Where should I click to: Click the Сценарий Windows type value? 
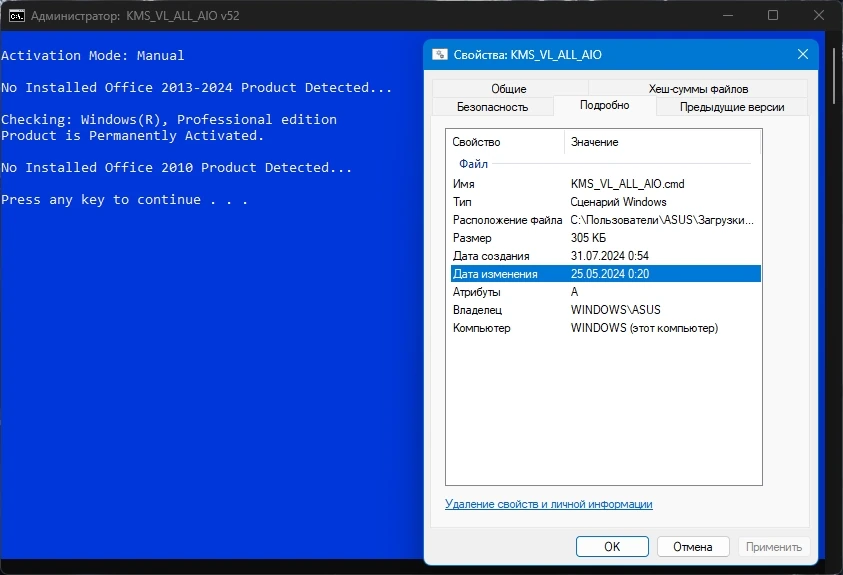click(618, 202)
